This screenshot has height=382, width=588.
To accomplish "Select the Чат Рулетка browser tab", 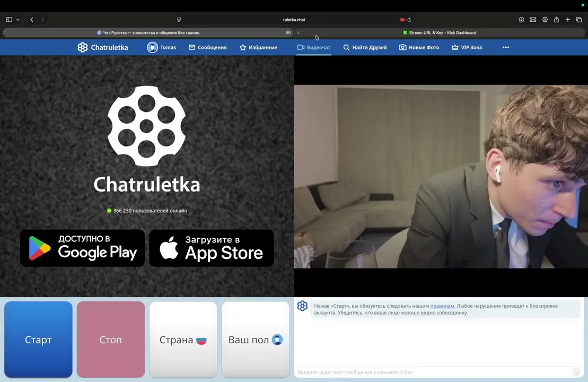I will pos(148,33).
